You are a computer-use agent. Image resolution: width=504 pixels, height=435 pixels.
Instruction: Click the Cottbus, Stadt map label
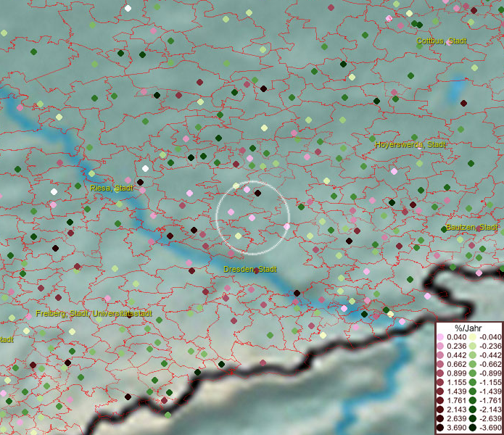442,41
